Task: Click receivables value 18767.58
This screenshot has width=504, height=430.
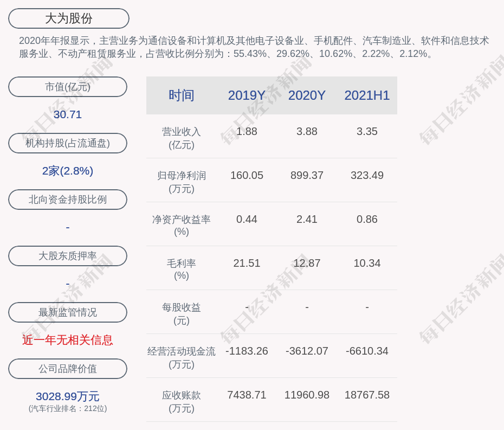Action: click(367, 395)
